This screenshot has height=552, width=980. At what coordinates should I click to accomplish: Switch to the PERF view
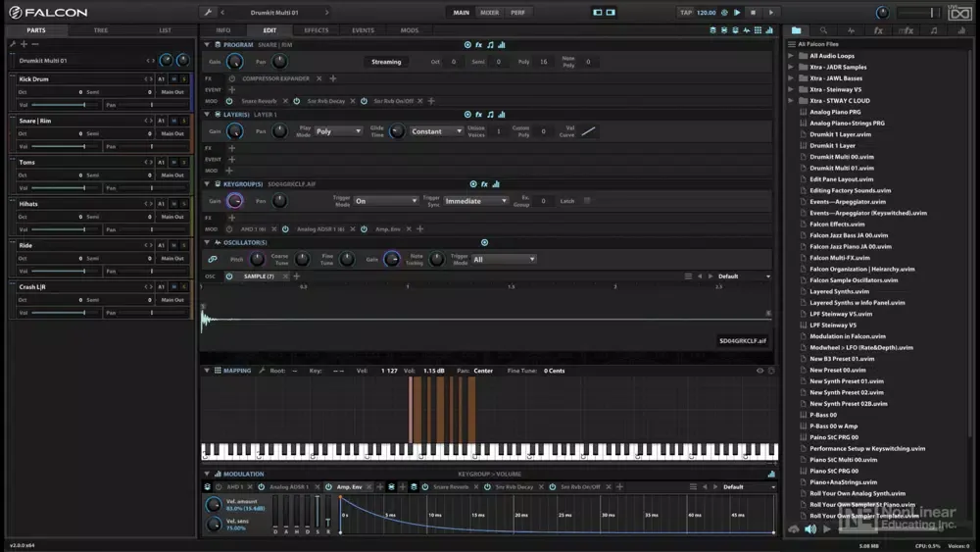517,12
